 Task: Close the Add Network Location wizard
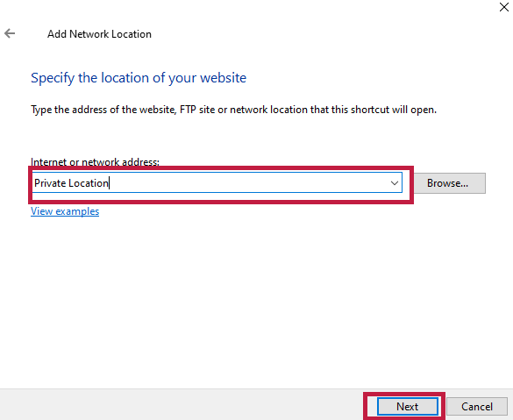click(x=504, y=6)
